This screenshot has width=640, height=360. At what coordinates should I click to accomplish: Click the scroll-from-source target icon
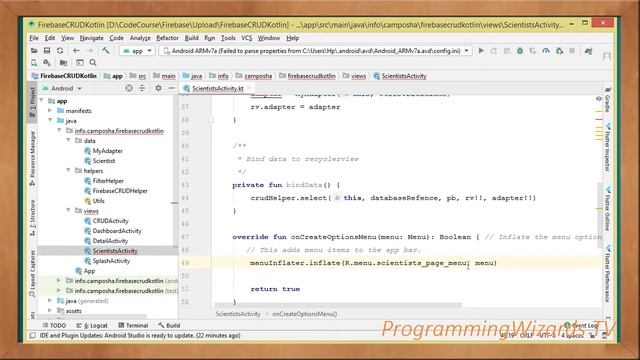(129, 88)
